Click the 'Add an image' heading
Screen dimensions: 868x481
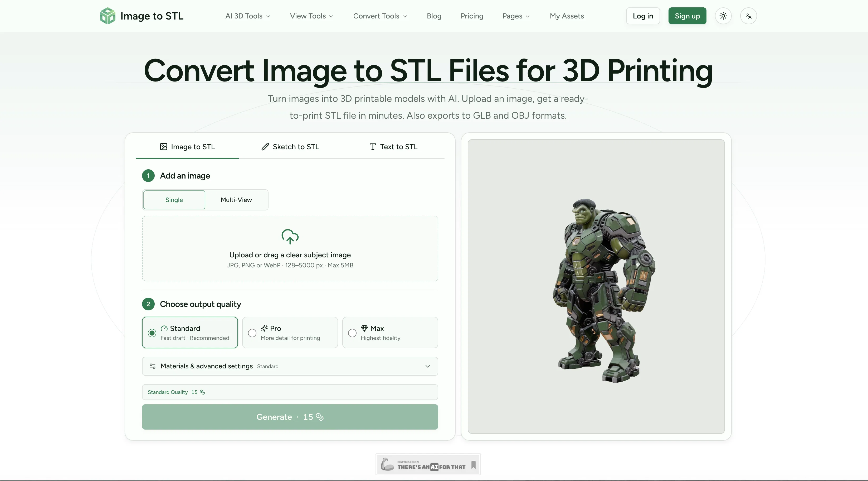185,176
